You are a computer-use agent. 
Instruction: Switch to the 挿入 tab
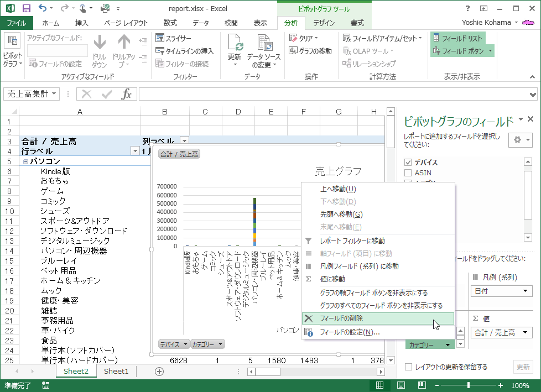click(x=81, y=23)
